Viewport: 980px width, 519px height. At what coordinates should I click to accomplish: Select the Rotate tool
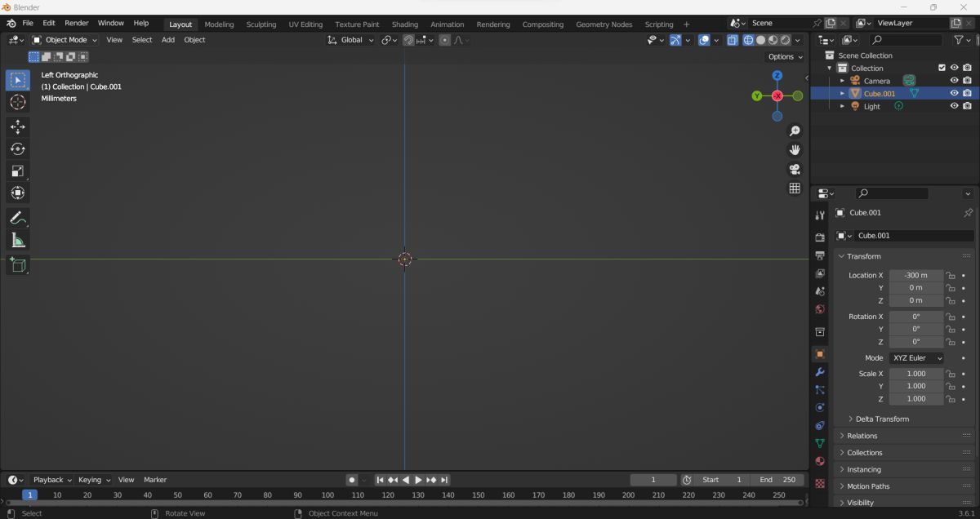point(18,149)
